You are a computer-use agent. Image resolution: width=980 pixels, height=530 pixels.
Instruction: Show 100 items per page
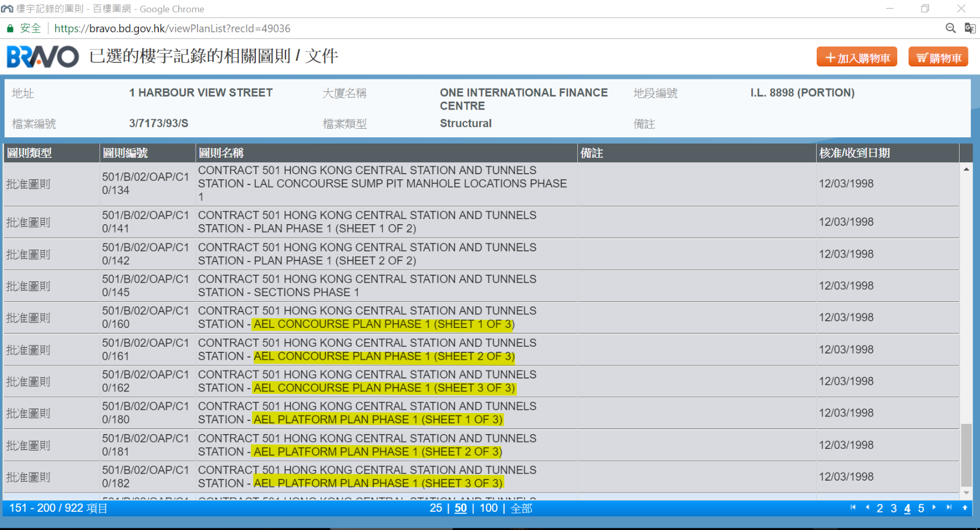(x=488, y=508)
